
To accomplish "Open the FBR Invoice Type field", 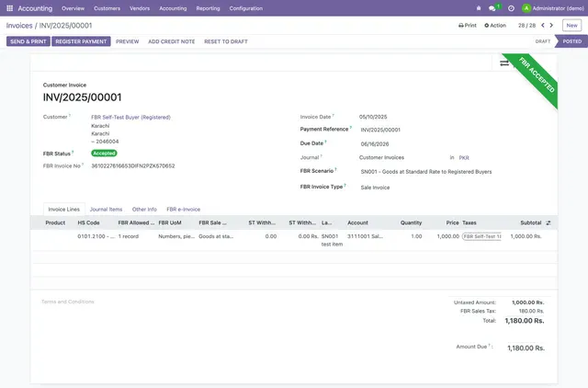I will tap(375, 188).
